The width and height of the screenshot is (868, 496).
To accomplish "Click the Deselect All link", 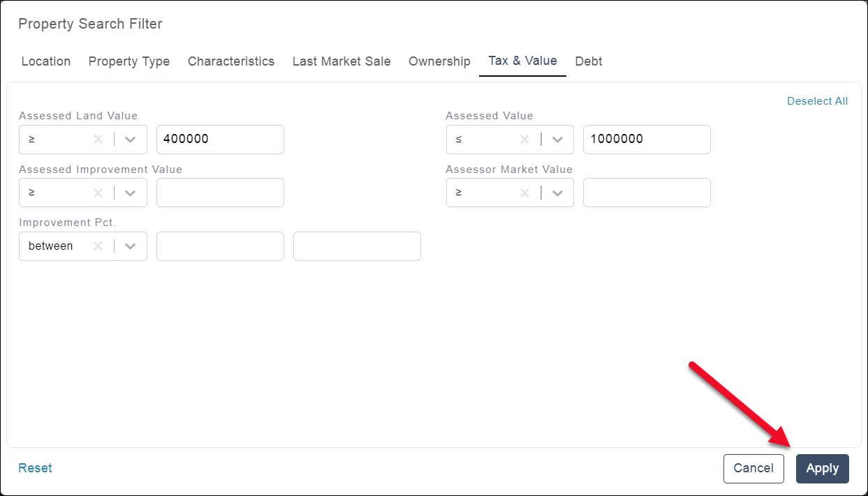I will [x=817, y=101].
